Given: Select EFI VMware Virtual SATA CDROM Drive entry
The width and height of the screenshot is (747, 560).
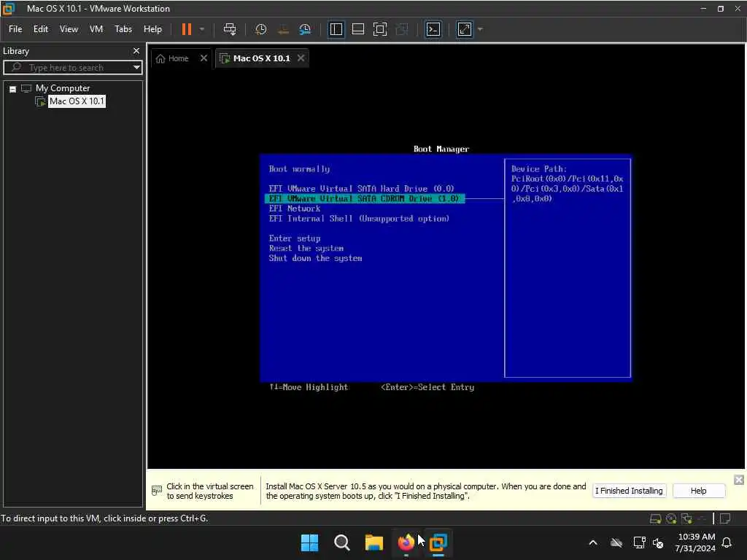Looking at the screenshot, I should (364, 198).
